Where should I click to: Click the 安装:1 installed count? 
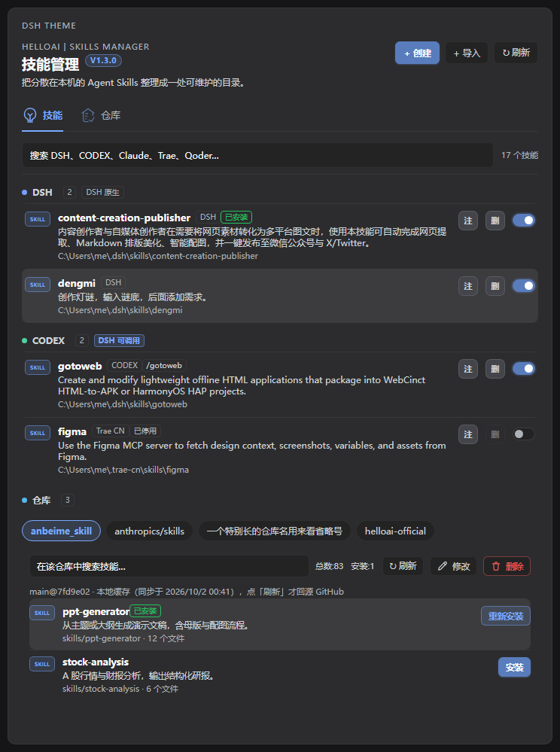click(x=363, y=566)
